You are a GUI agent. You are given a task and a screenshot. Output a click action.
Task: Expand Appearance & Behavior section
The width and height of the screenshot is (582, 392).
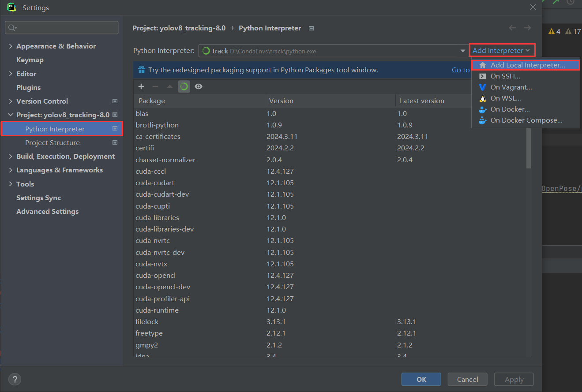tap(11, 46)
